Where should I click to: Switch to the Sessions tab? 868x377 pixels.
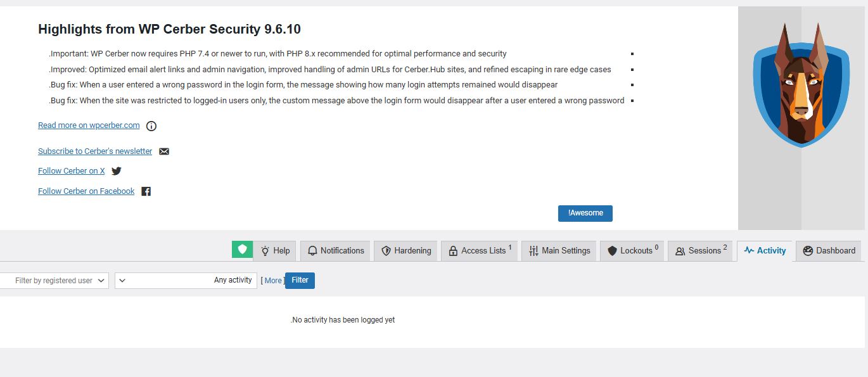[x=700, y=251]
